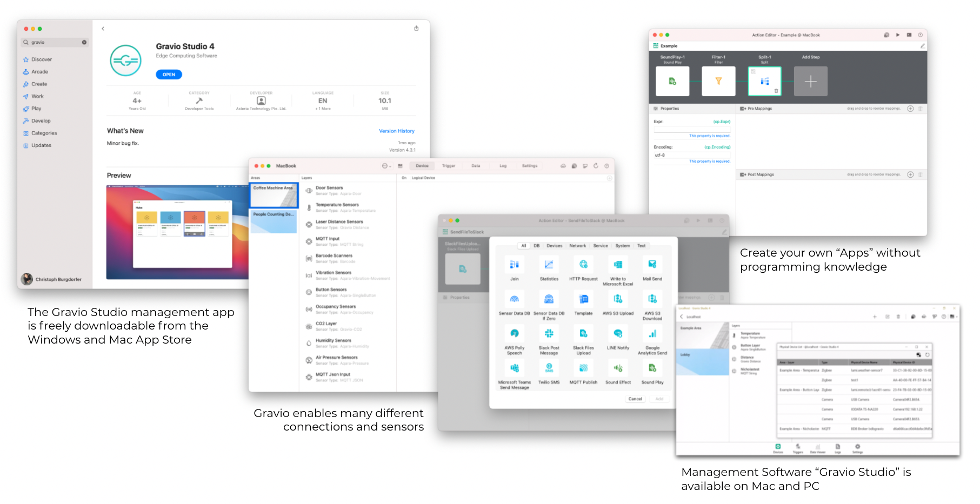Pick the AWS Polly Speech action
Viewport: 980px width, 504px height.
pyautogui.click(x=515, y=333)
